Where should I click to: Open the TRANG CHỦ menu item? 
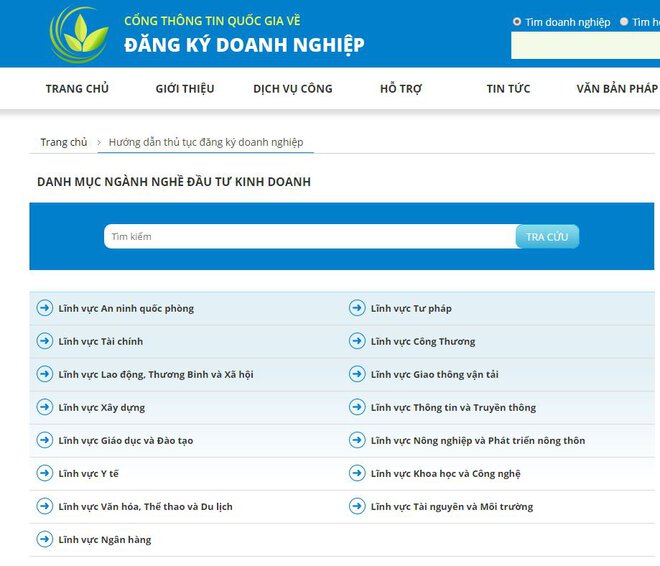click(77, 89)
